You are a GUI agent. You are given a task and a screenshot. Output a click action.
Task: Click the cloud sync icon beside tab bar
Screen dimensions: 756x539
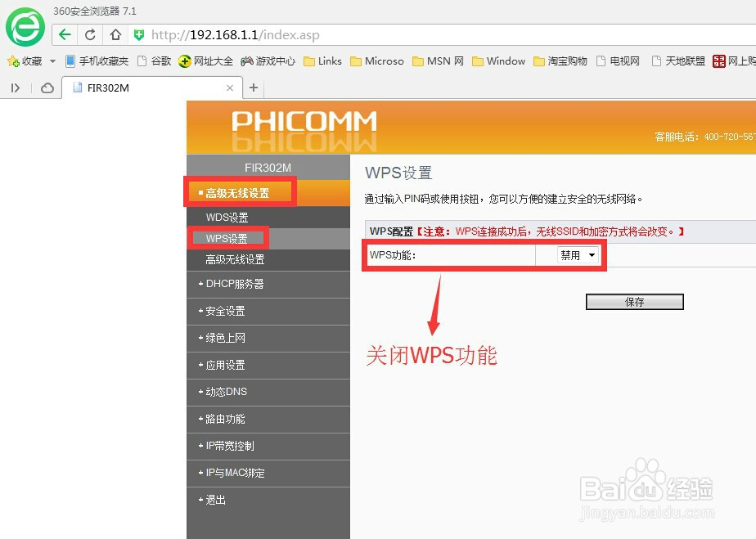47,88
